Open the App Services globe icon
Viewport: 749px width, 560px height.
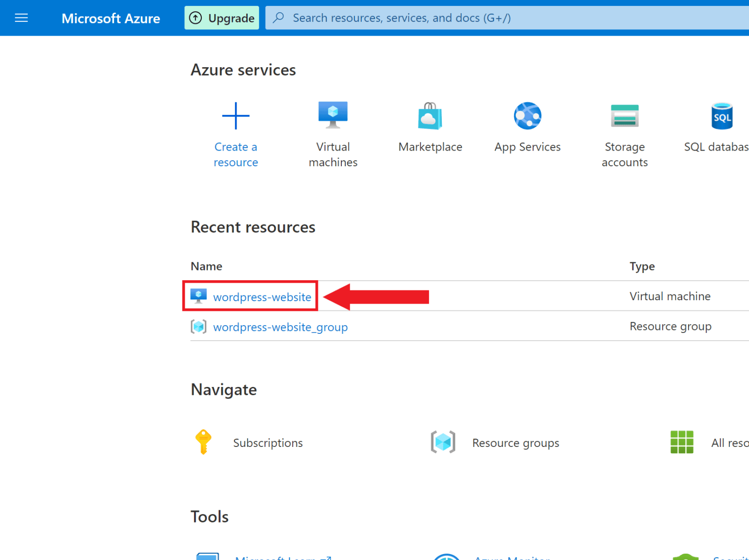[x=528, y=116]
